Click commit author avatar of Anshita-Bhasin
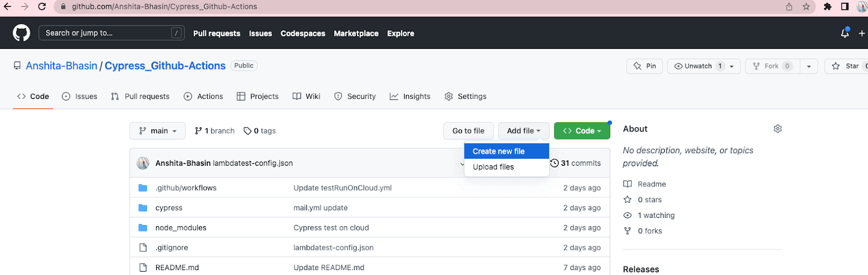 (143, 163)
